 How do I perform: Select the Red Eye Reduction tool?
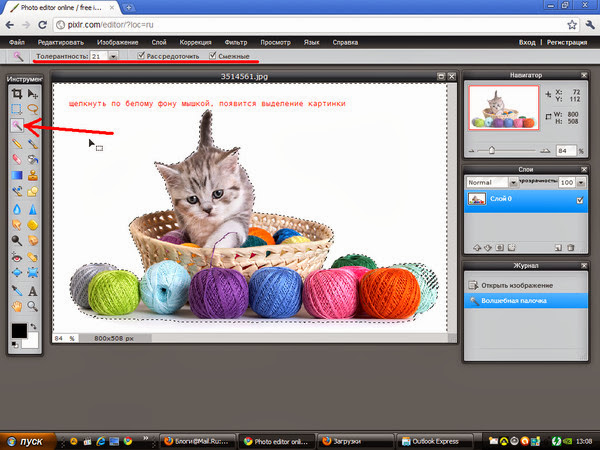pos(16,257)
